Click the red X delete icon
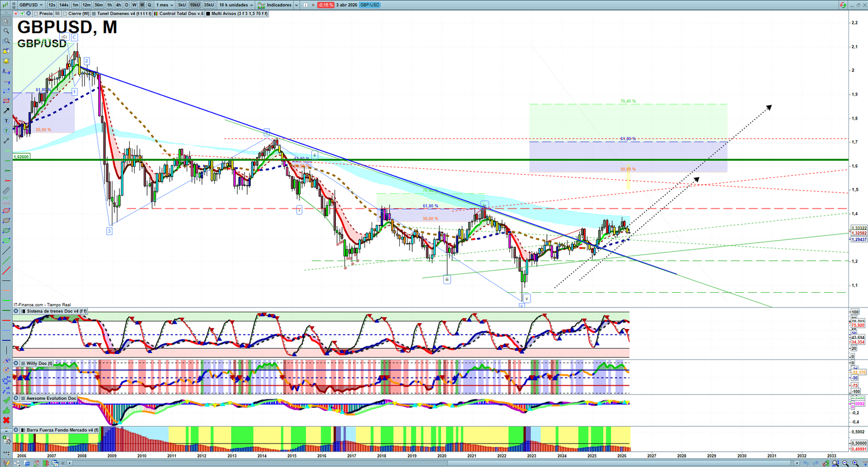868x467 pixels. coord(7,420)
